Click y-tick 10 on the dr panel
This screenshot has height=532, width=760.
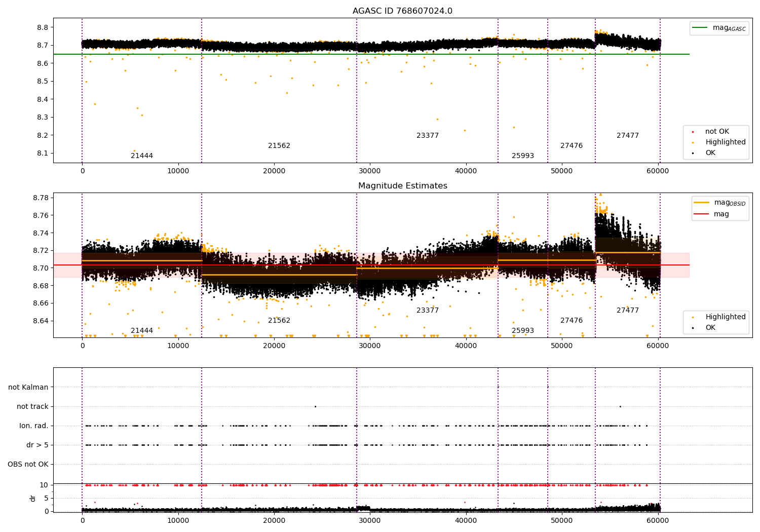point(44,485)
